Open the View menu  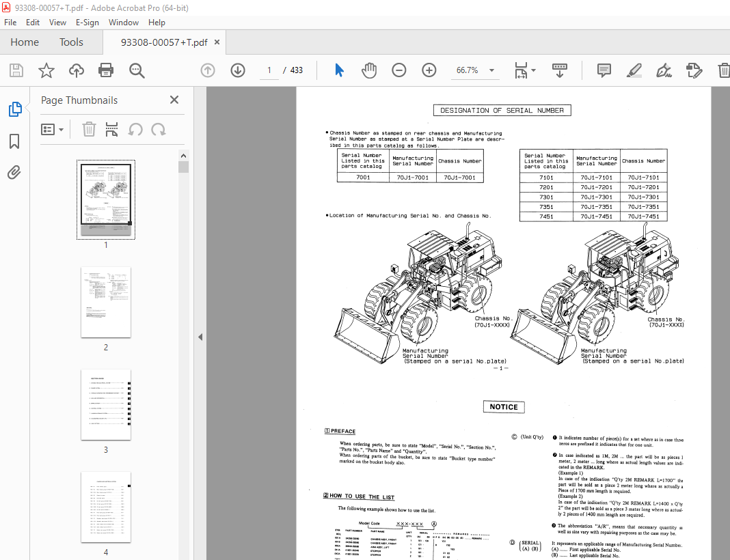(x=57, y=23)
